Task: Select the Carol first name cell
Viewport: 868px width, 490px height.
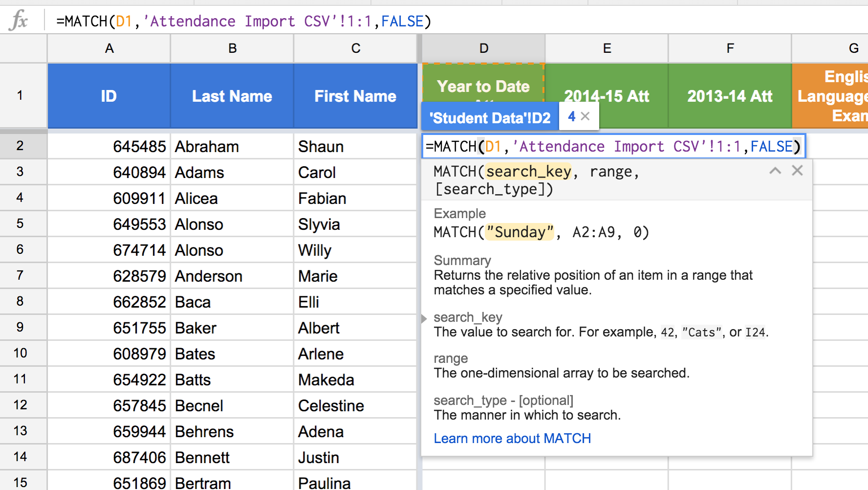Action: click(355, 172)
